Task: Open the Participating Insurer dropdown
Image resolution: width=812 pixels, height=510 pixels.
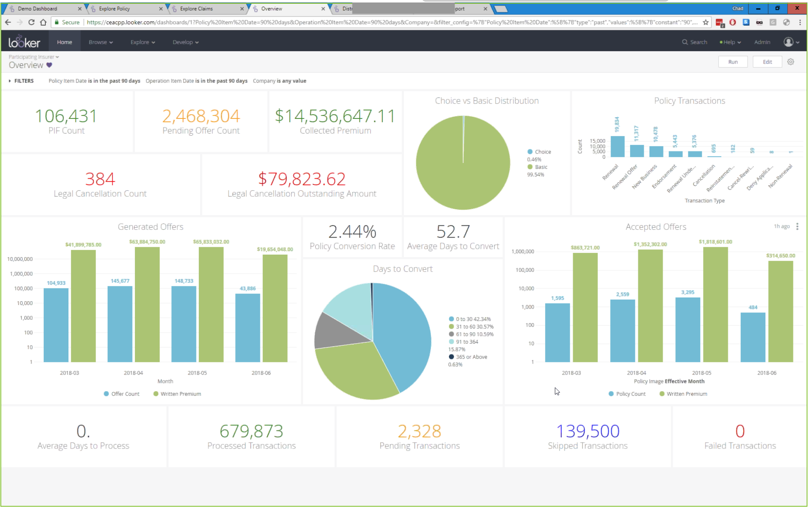Action: [x=34, y=57]
